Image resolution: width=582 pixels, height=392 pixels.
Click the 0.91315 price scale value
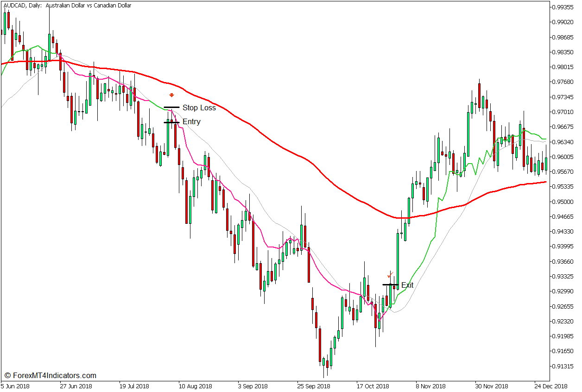(562, 366)
